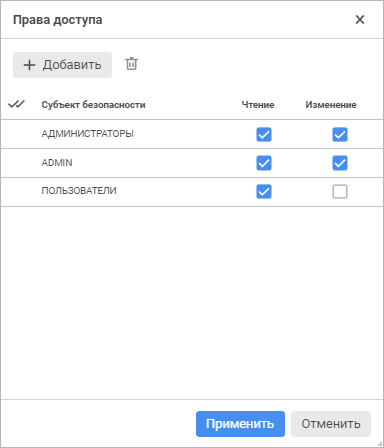Image resolution: width=384 pixels, height=448 pixels.
Task: Click the Отменить button
Action: (x=331, y=424)
